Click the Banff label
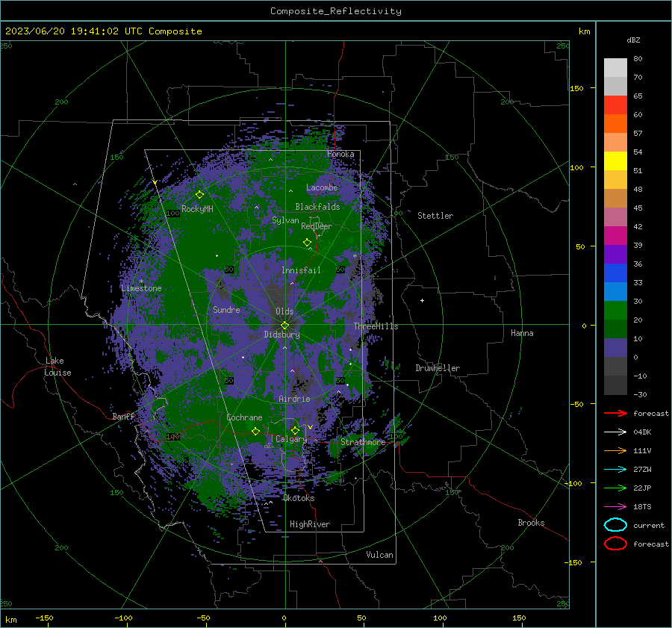 pyautogui.click(x=123, y=416)
